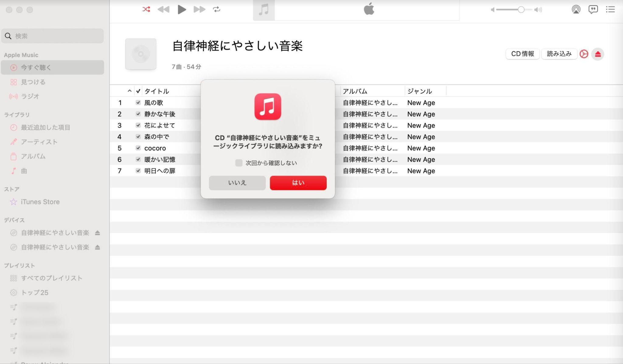This screenshot has width=623, height=364.
Task: Select the track title cocoro
Action: pyautogui.click(x=155, y=148)
